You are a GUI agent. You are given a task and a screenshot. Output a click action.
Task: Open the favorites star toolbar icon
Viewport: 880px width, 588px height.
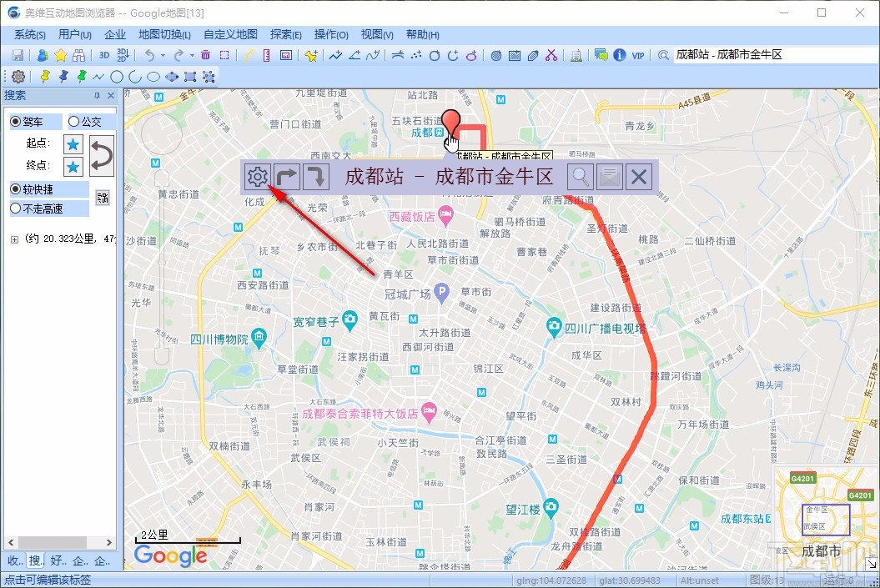click(60, 53)
